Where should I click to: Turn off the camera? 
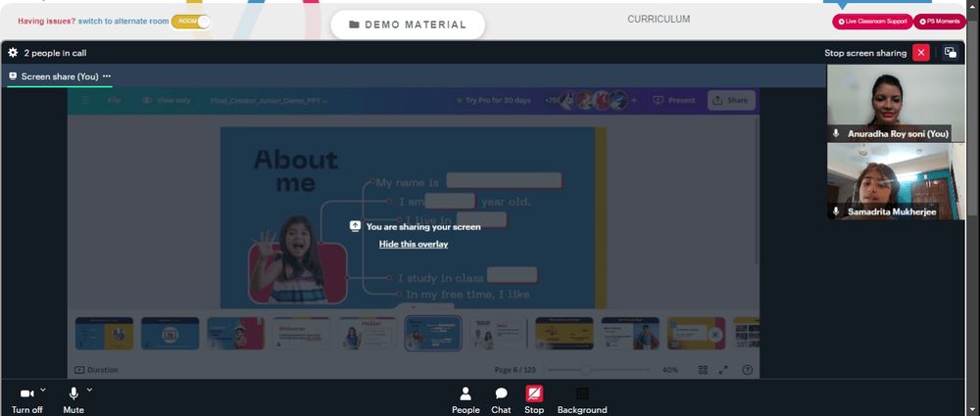(26, 400)
